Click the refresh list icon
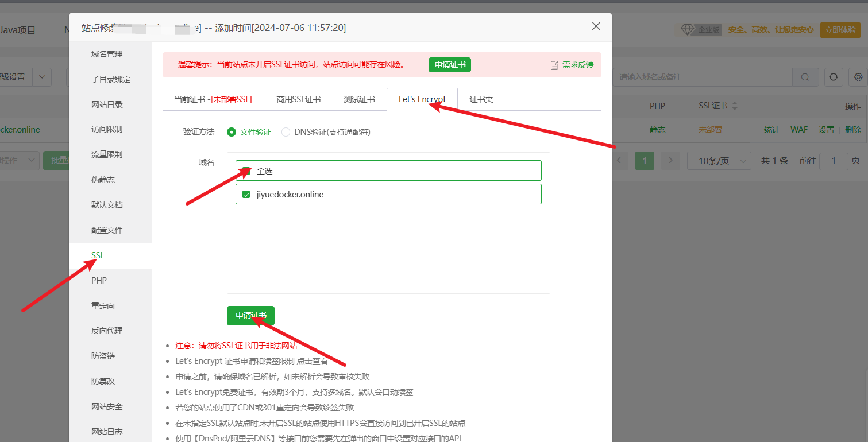 coord(834,77)
